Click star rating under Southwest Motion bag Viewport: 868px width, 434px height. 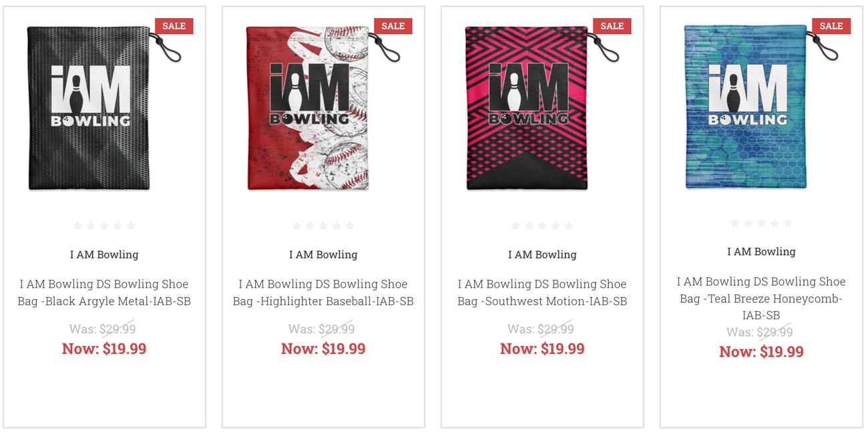pyautogui.click(x=542, y=226)
